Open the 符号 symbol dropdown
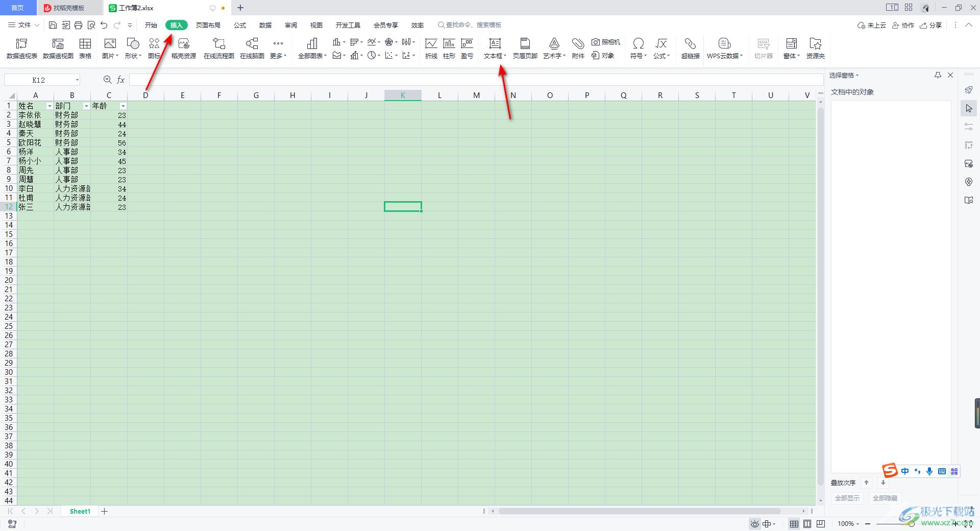 (639, 56)
